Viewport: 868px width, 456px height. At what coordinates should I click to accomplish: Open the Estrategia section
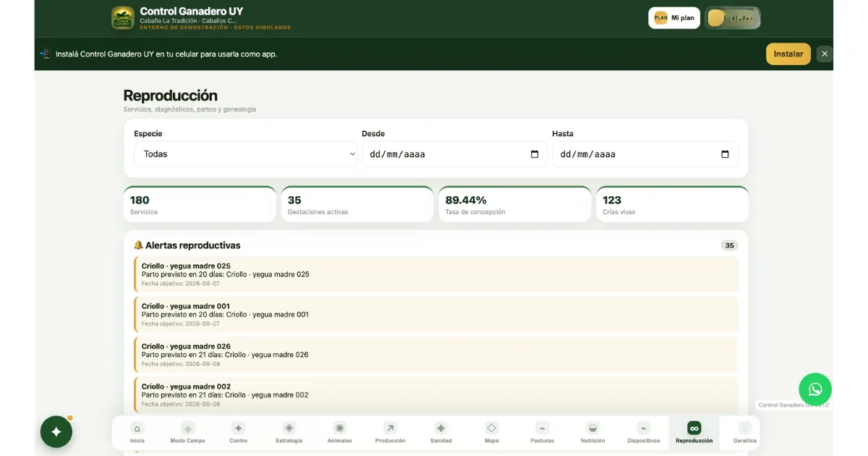289,432
